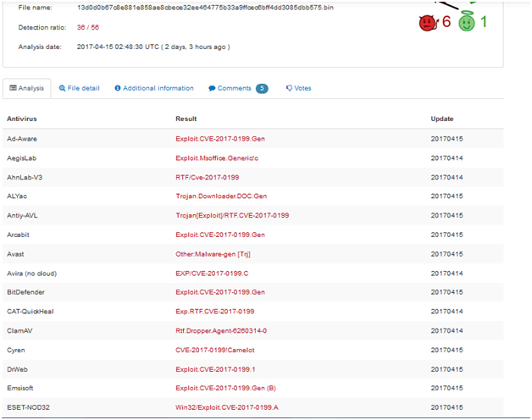Click the Analysis tab list icon

[13, 88]
